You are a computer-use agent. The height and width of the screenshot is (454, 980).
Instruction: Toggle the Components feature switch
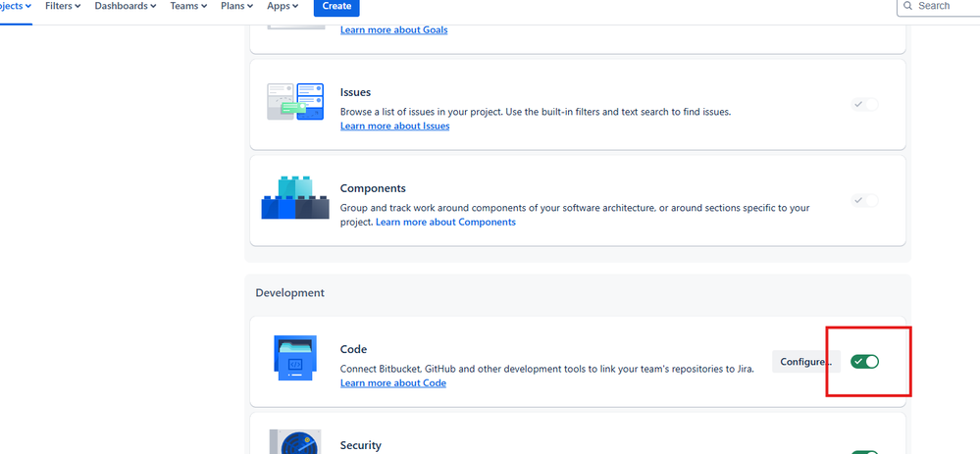pos(864,200)
